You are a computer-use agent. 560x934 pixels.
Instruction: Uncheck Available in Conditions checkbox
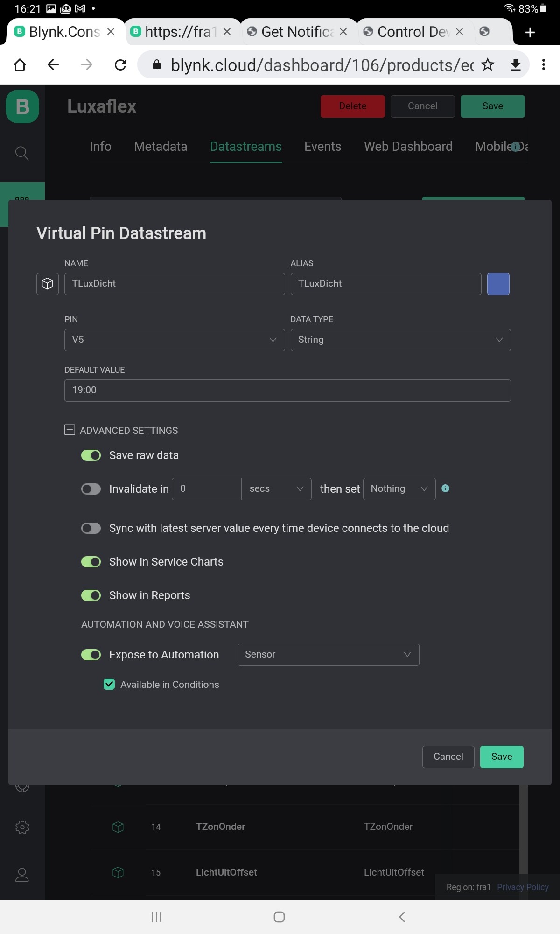[109, 684]
